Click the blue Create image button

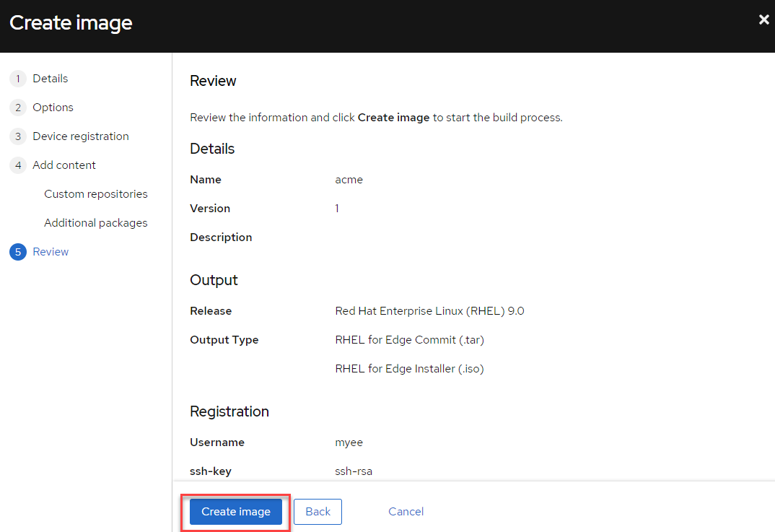[235, 511]
